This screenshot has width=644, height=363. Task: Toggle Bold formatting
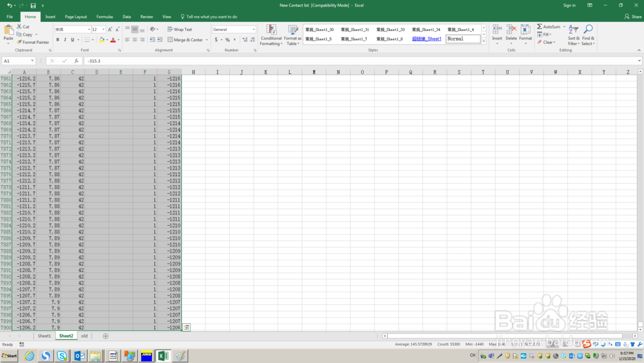tap(58, 40)
